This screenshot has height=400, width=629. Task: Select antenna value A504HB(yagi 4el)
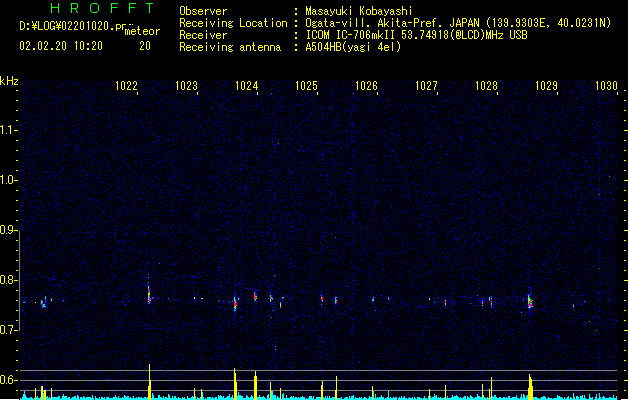tap(353, 47)
